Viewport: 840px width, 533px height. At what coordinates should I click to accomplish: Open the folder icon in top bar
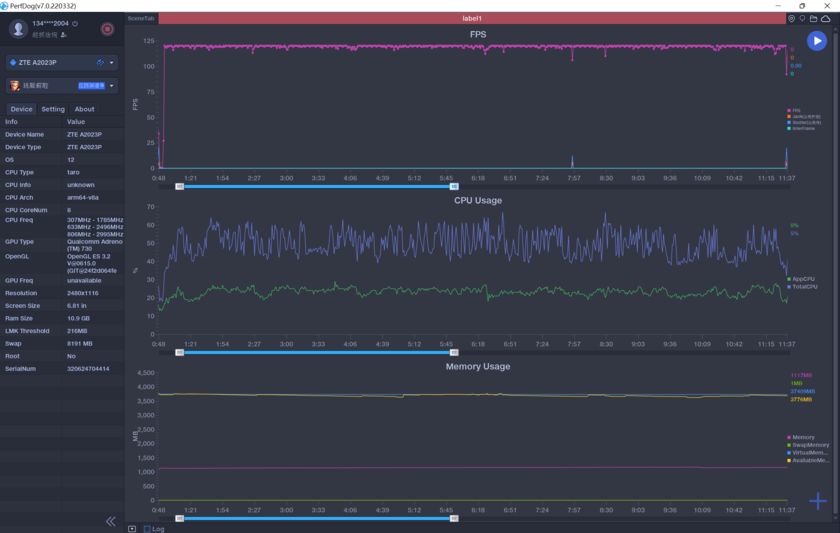[814, 18]
